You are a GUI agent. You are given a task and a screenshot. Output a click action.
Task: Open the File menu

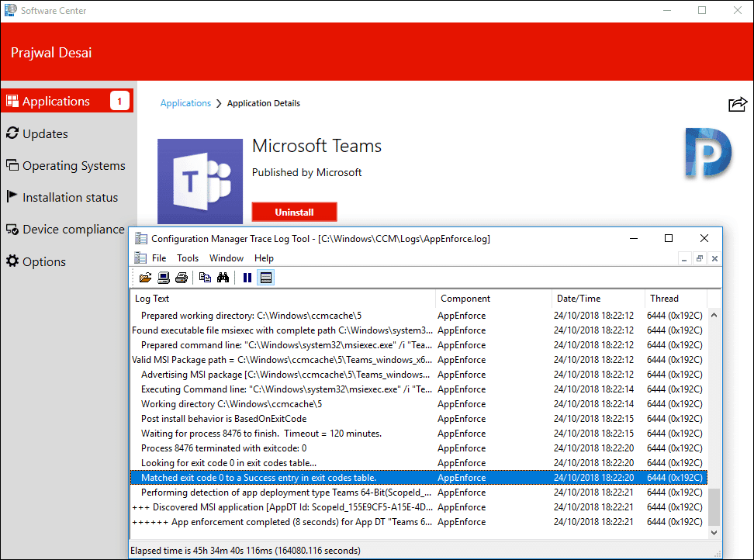tap(159, 258)
